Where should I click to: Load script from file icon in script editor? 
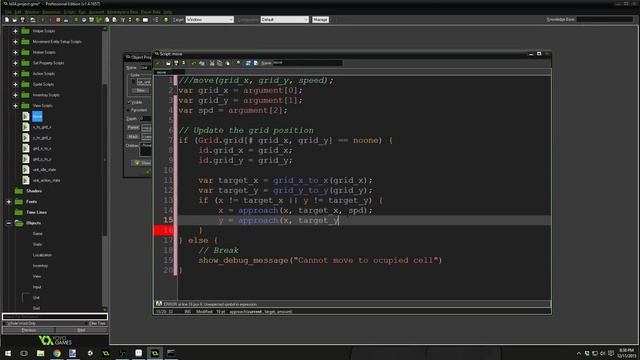[168, 63]
